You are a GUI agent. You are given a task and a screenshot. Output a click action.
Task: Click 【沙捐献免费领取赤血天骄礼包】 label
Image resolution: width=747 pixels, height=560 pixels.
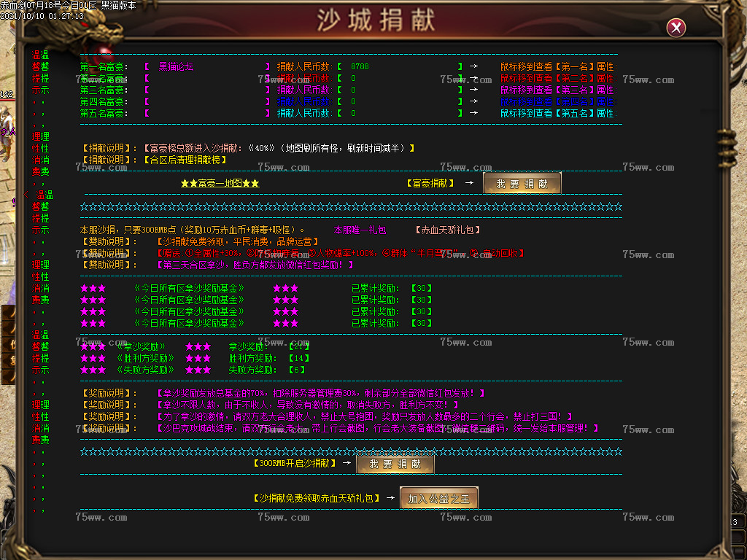point(317,498)
